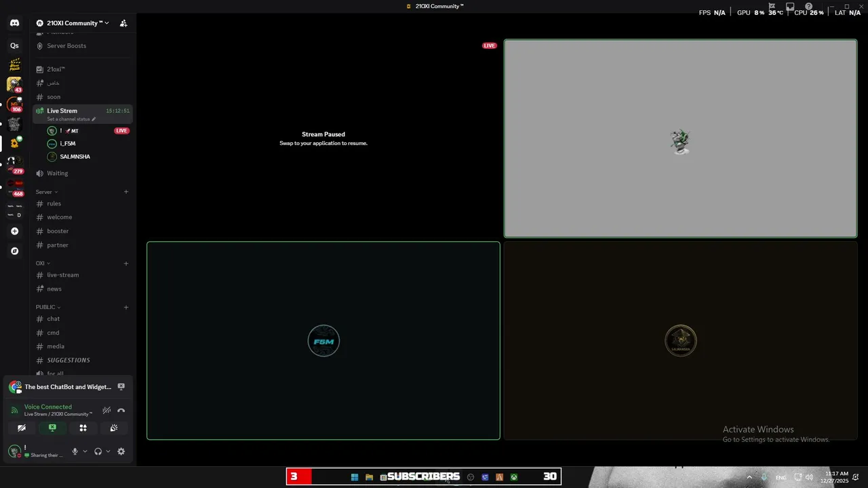Image resolution: width=868 pixels, height=488 pixels.
Task: Click user SALMNSHA in voice channel
Action: pos(88,157)
